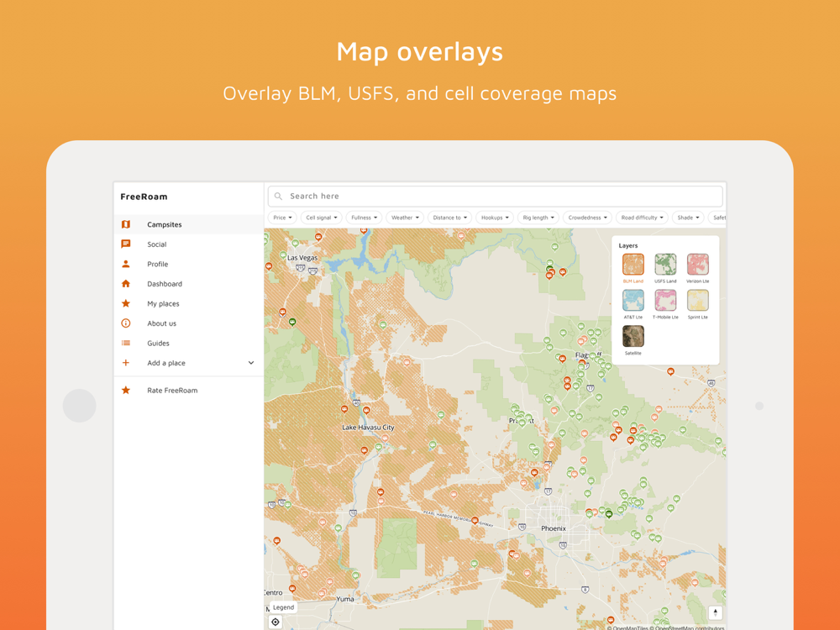This screenshot has height=630, width=840.
Task: Click the Profile person icon
Action: point(126,264)
